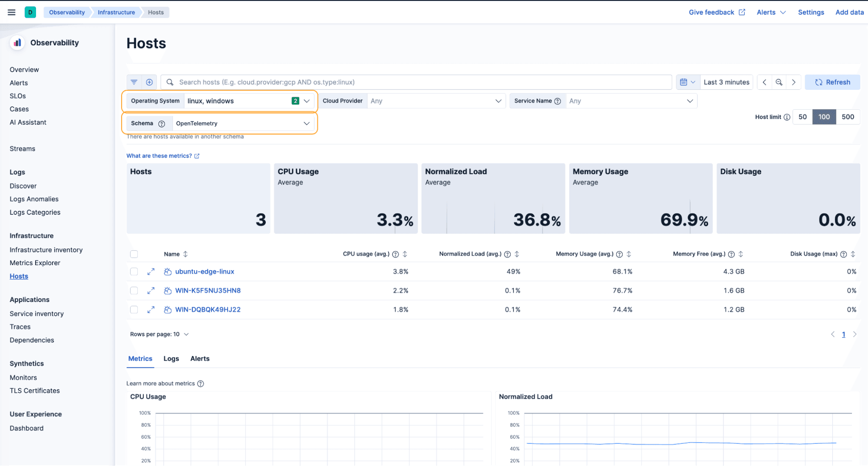This screenshot has width=868, height=466.
Task: Open the Operating System filter dropdown
Action: pos(249,101)
